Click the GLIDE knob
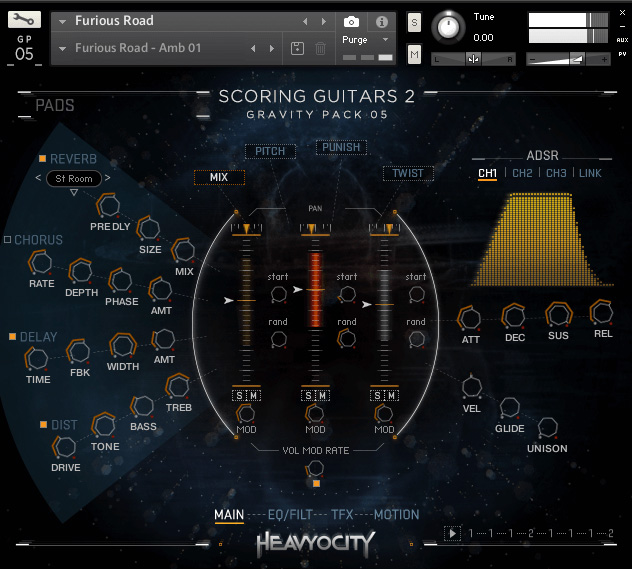This screenshot has height=569, width=632. pyautogui.click(x=509, y=407)
